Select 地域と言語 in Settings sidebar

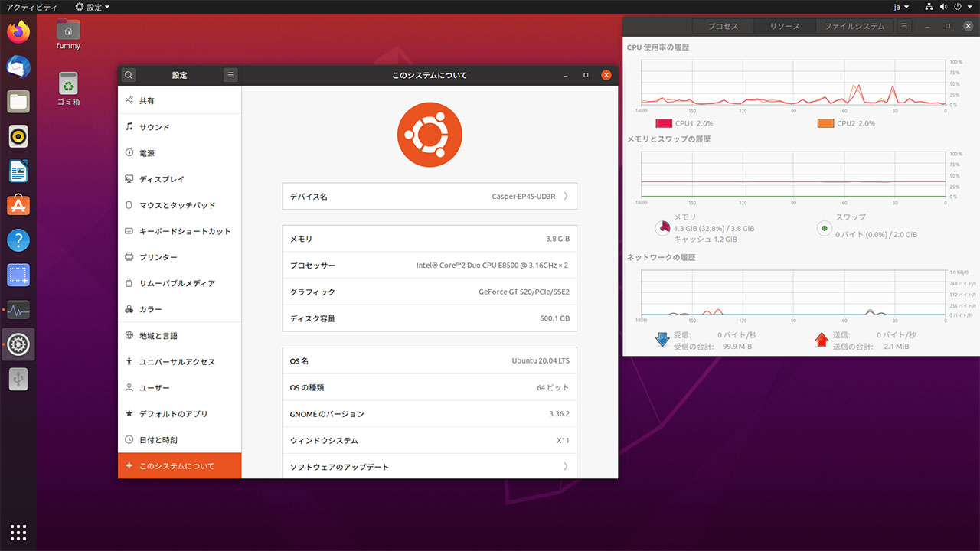pos(180,336)
